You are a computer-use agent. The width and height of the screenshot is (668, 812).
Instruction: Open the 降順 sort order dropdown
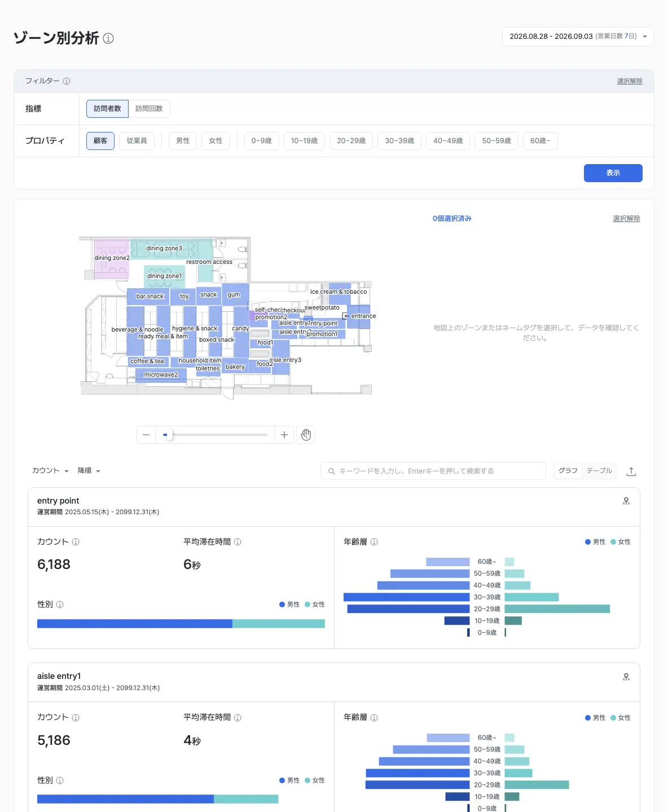click(x=89, y=471)
